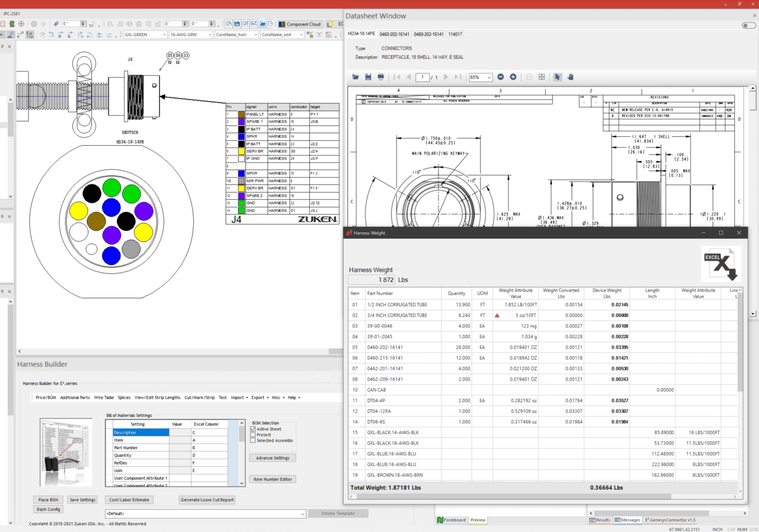The width and height of the screenshot is (759, 532).
Task: Check the Selected Assembly option
Action: tap(254, 440)
